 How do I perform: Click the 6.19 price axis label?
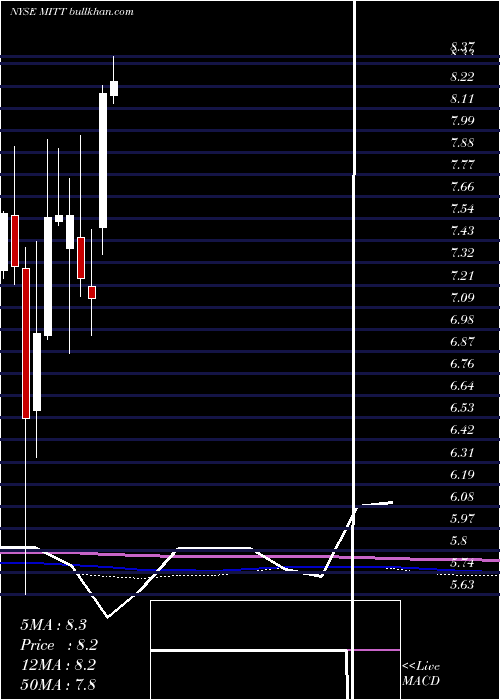pyautogui.click(x=462, y=474)
